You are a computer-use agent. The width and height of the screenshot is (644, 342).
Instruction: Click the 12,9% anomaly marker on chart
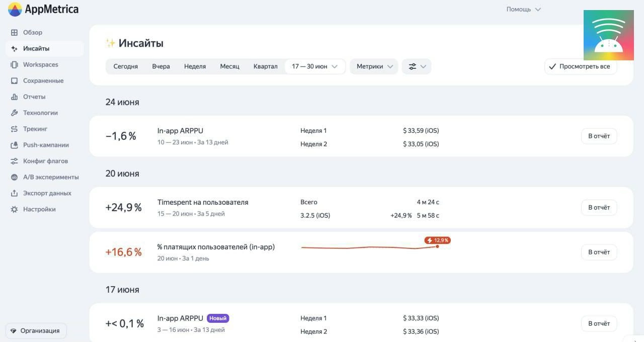(x=437, y=240)
